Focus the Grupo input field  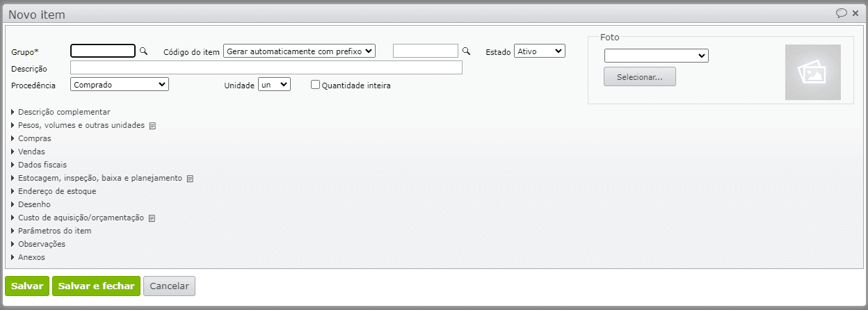pos(103,51)
